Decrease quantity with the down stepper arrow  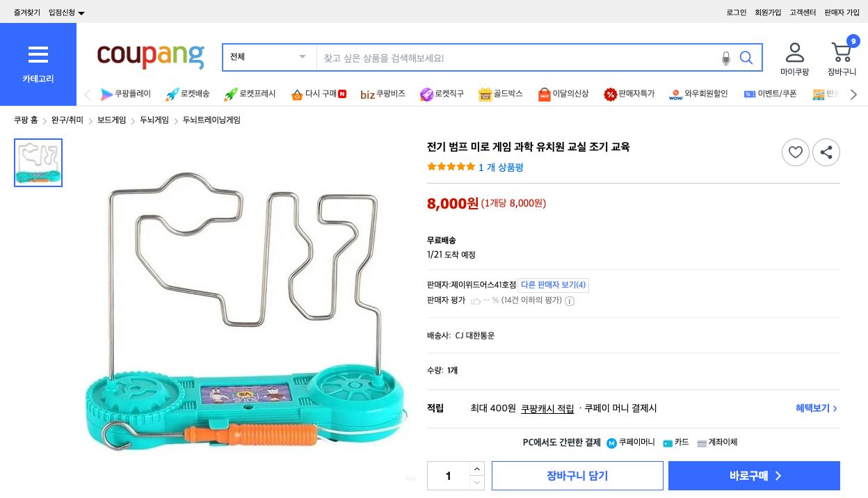pyautogui.click(x=477, y=483)
